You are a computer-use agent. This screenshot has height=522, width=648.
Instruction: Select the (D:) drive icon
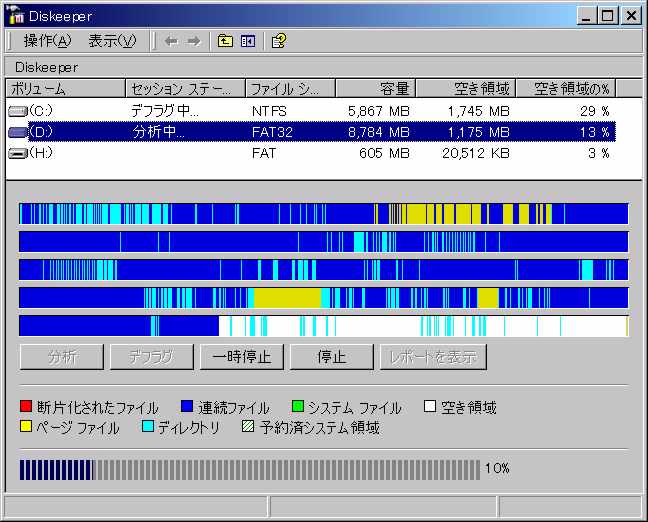[17, 132]
